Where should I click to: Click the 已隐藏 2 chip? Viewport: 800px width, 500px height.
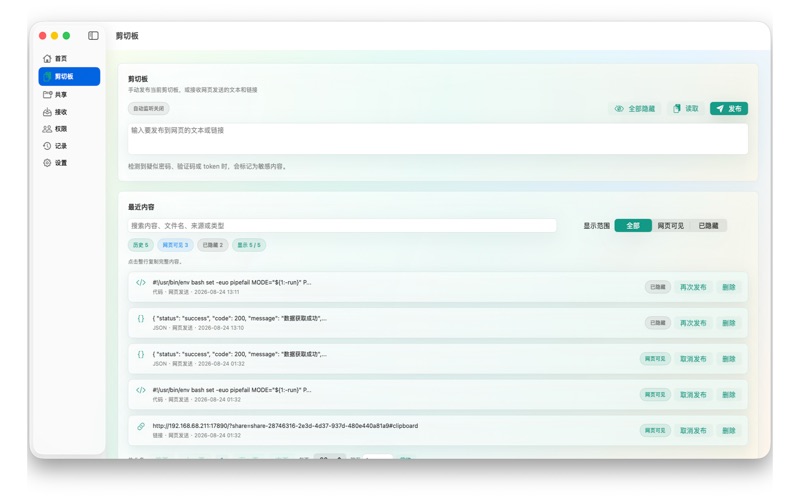213,245
